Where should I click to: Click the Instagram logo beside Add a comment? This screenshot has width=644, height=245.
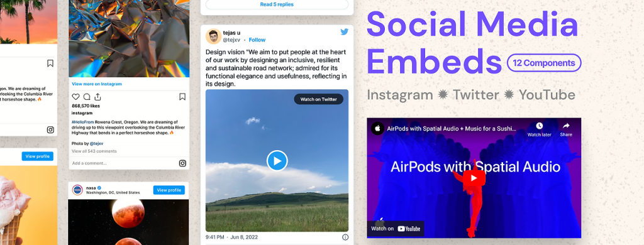182,163
